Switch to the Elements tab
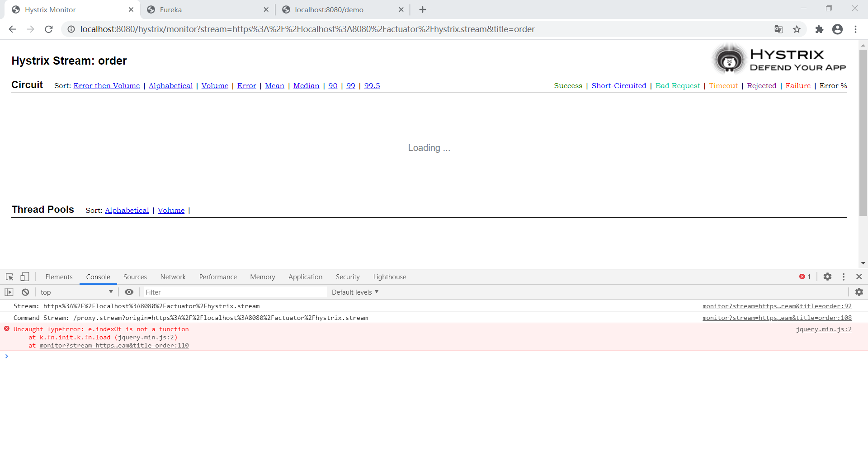868x465 pixels. [x=59, y=277]
